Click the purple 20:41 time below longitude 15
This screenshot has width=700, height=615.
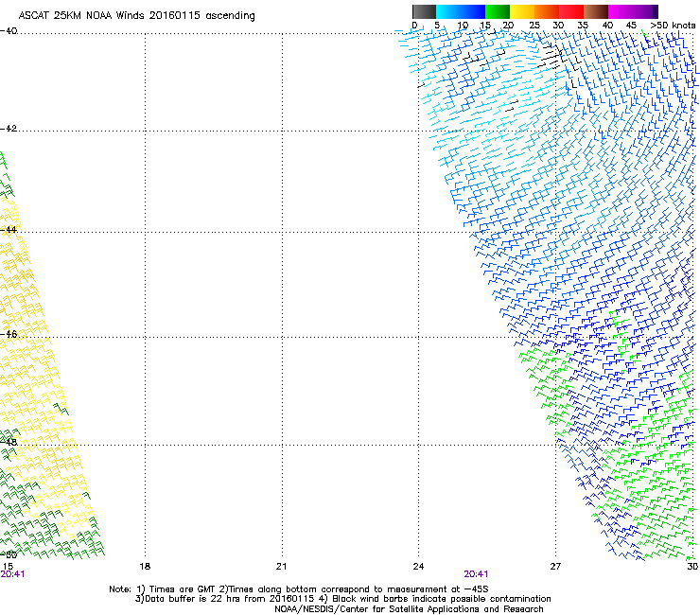[12, 574]
